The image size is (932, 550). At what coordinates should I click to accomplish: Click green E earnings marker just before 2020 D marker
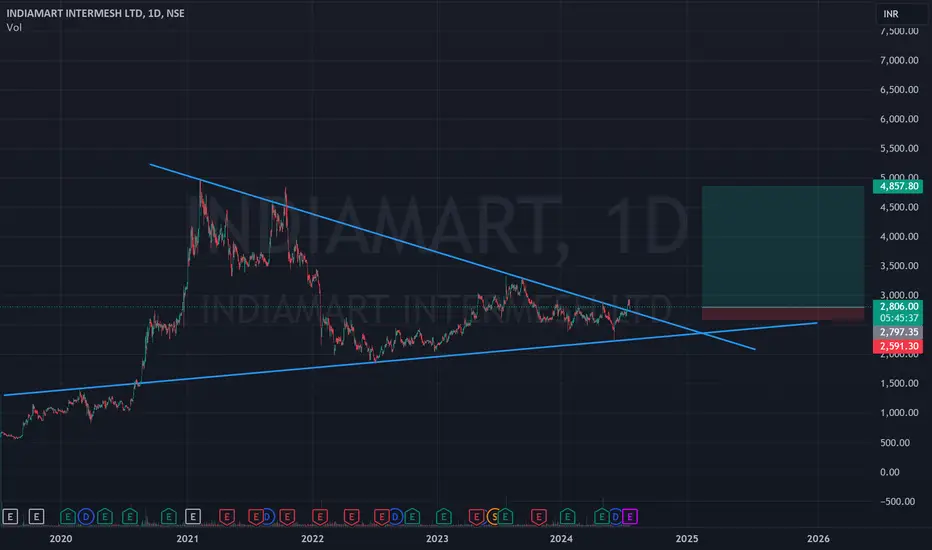(x=68, y=517)
